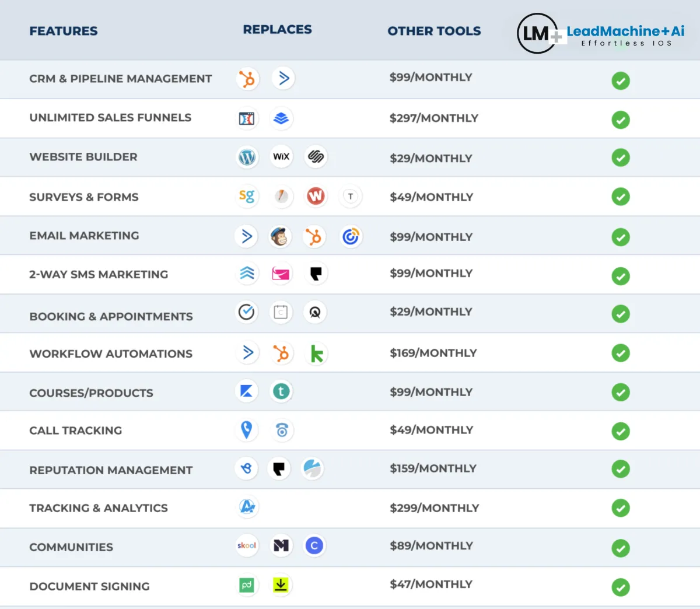Select the pink envelope icon in 2-Way SMS row
The image size is (700, 609).
click(281, 274)
